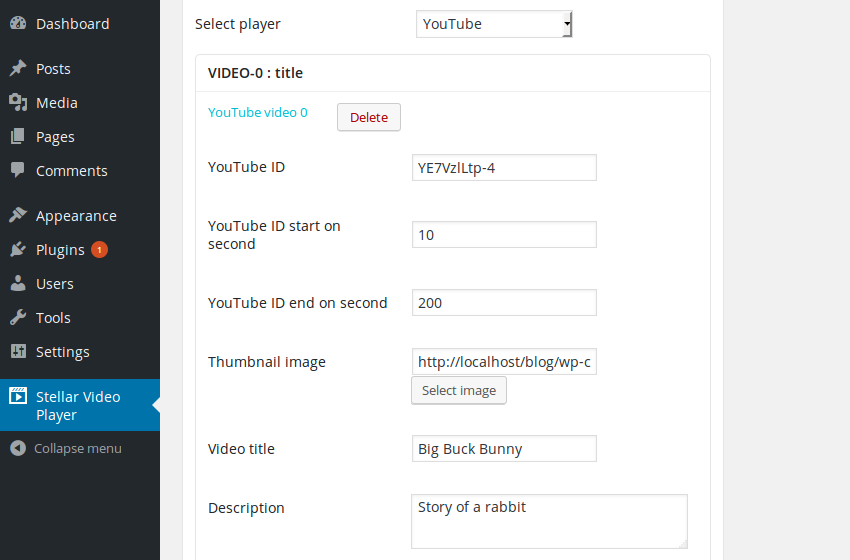This screenshot has height=560, width=850.
Task: Click the end on second field
Action: [x=504, y=302]
